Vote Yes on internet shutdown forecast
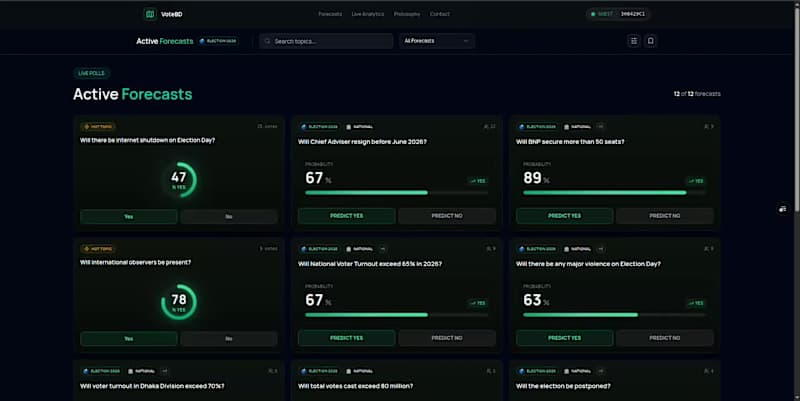Viewport: 800px width, 401px height. tap(129, 216)
